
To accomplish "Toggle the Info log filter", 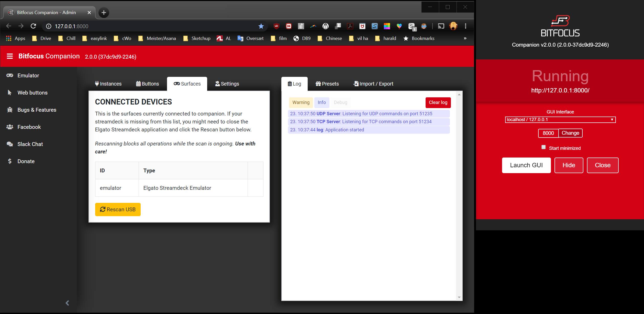I will tap(322, 102).
